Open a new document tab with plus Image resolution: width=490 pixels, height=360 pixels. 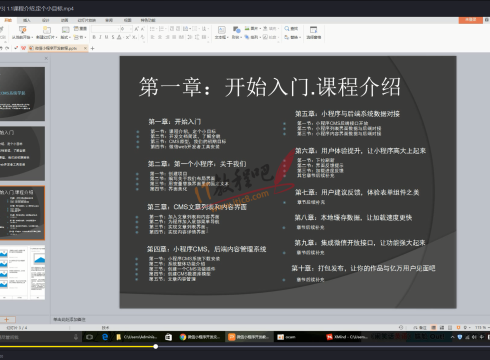pos(92,48)
